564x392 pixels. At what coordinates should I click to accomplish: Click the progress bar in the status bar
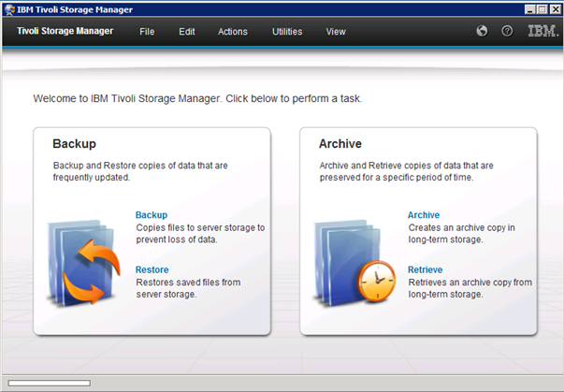[x=49, y=383]
